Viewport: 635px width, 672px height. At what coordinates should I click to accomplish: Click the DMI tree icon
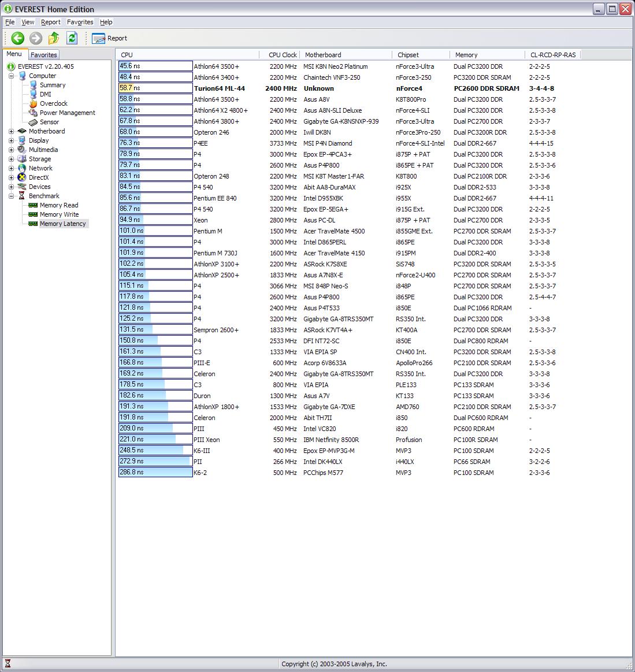34,94
